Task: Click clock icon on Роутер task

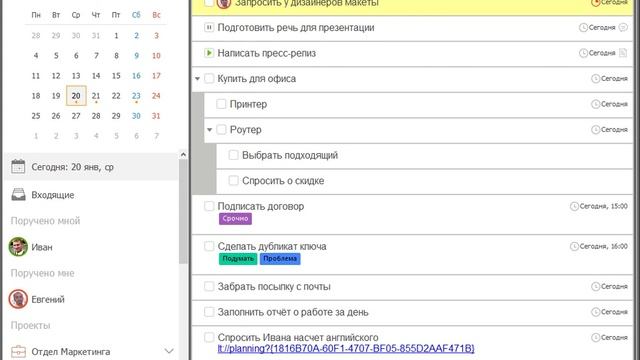Action: [x=596, y=129]
